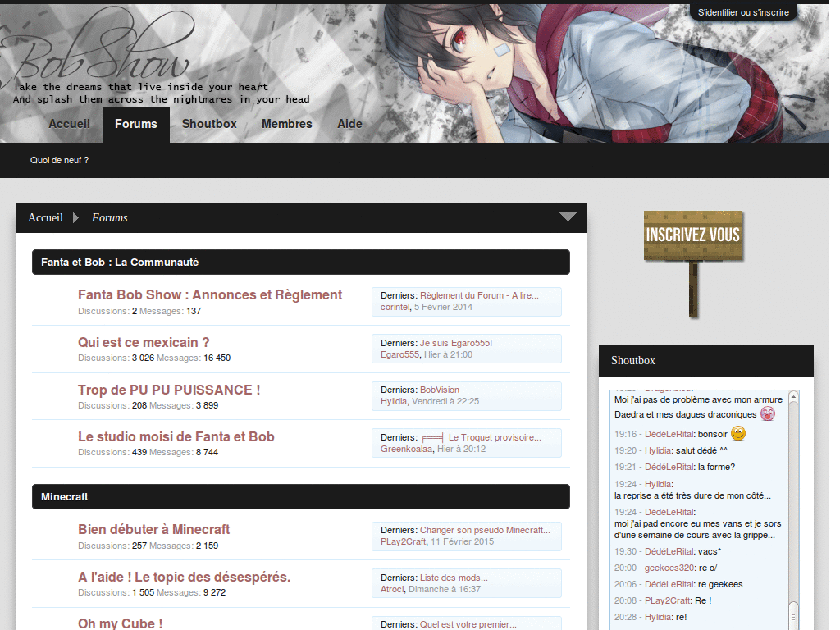840x630 pixels.
Task: Open 'Trop de PU PU PUISSANCE !' forum
Action: 169,390
